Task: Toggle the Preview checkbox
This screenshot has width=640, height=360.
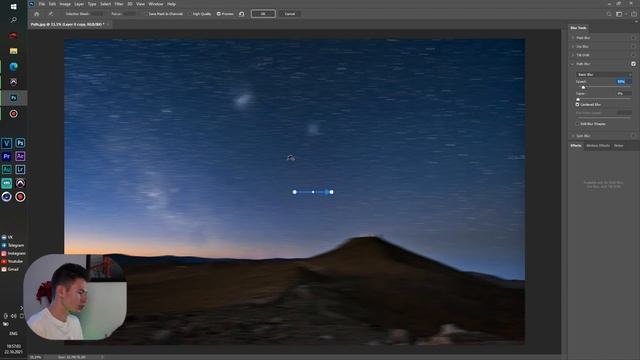Action: 219,14
